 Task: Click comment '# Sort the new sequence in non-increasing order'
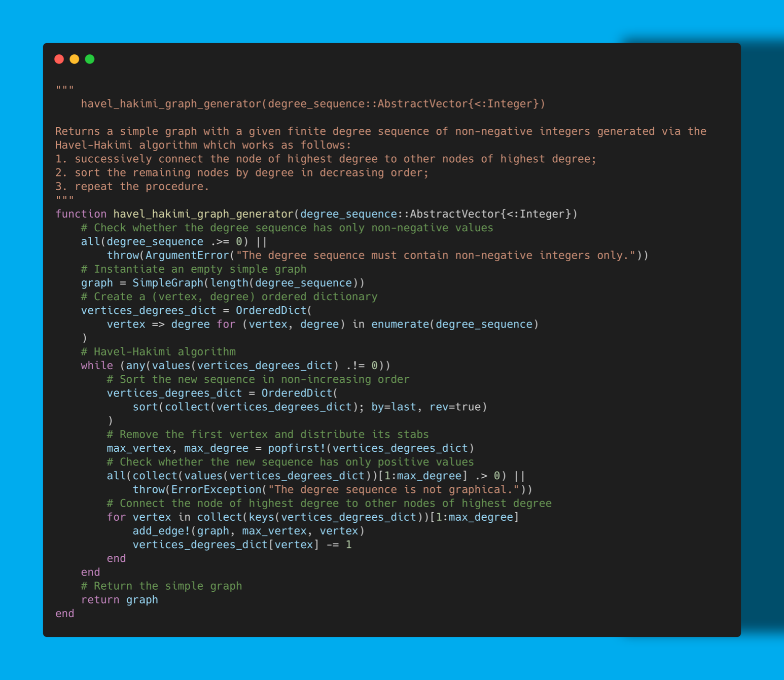(x=258, y=379)
